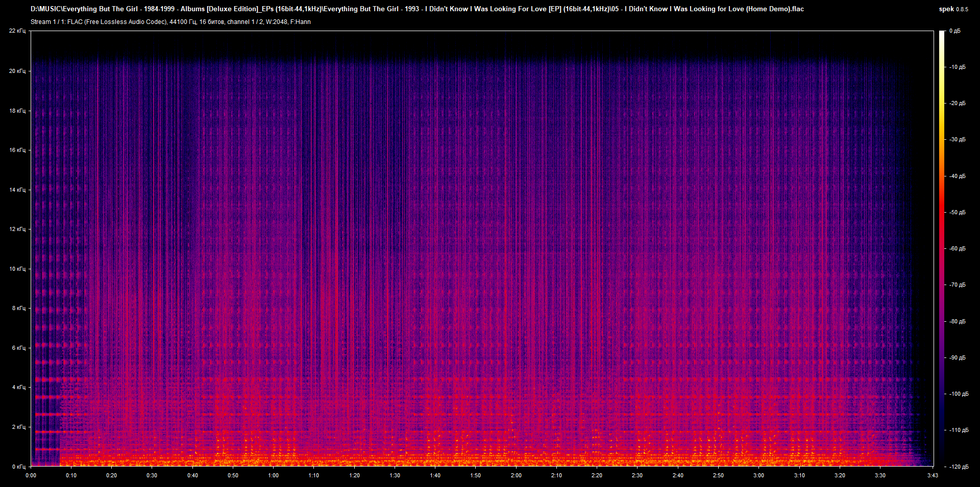The width and height of the screenshot is (980, 487).
Task: Click the '22 кГц' frequency axis label
Action: click(x=17, y=31)
